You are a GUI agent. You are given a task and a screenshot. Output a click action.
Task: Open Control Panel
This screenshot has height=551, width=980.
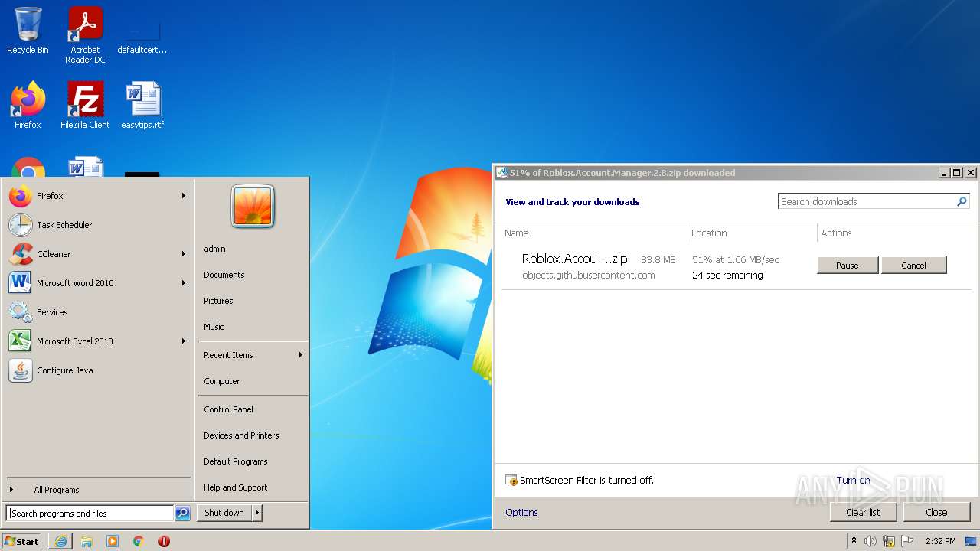228,409
